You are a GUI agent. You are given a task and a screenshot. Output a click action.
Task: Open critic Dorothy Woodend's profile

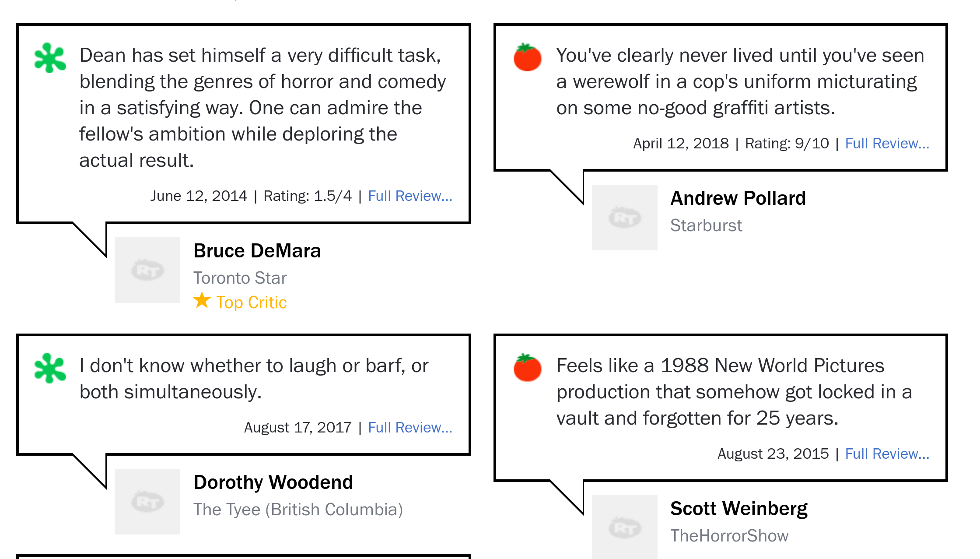click(273, 482)
